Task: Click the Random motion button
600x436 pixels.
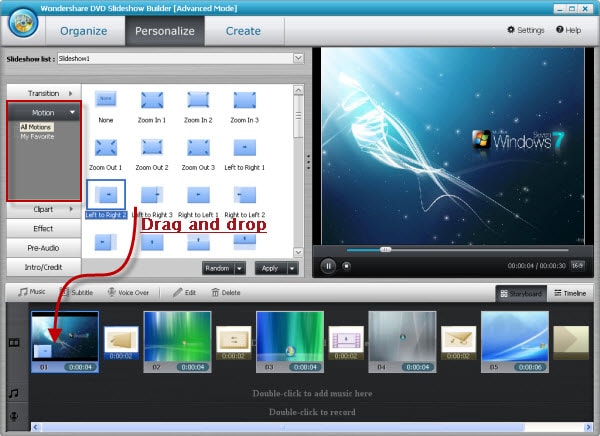Action: (x=218, y=268)
